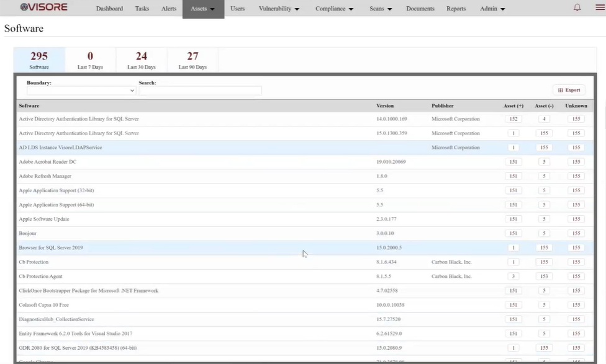This screenshot has width=606, height=364.
Task: Open the Admin dropdown menu
Action: [492, 9]
